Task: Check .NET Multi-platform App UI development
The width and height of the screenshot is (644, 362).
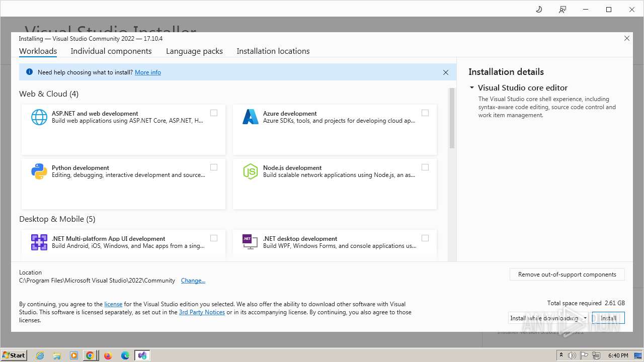Action: [214, 238]
